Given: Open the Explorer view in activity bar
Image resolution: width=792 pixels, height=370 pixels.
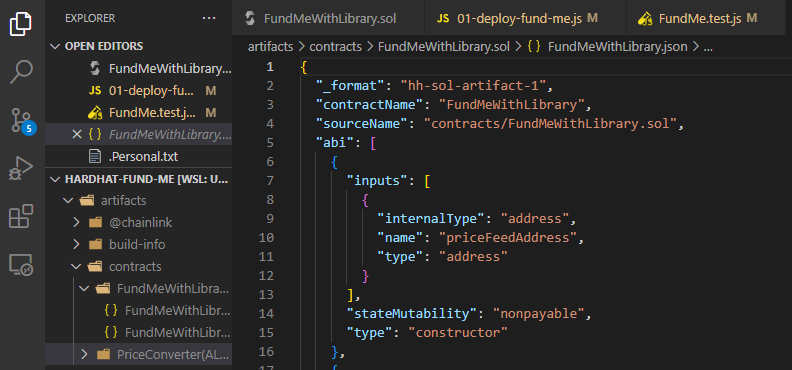Looking at the screenshot, I should point(21,24).
